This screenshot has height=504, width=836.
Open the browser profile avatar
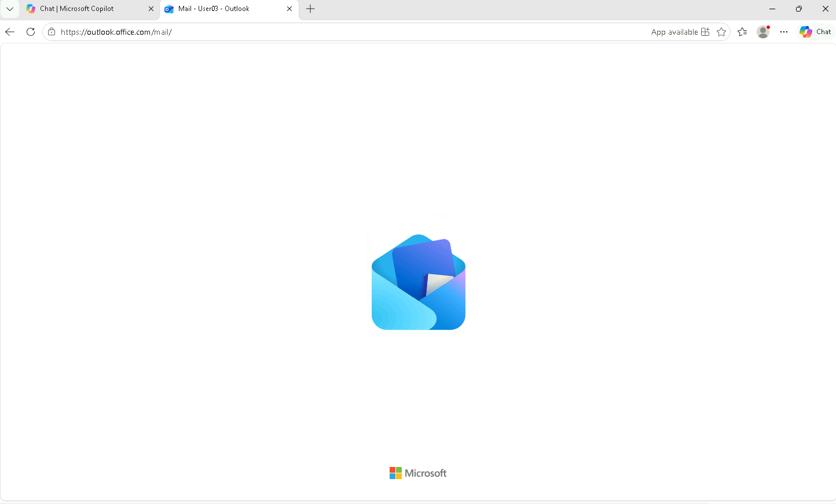coord(763,32)
